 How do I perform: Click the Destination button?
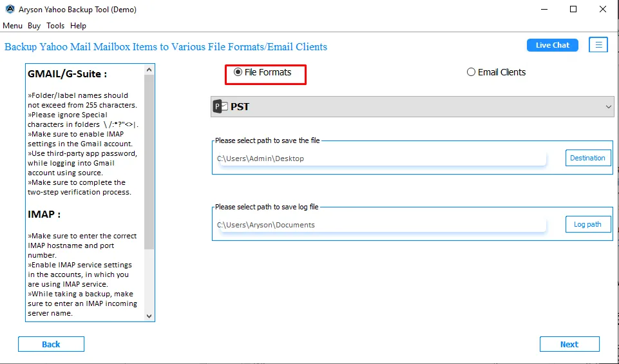(x=588, y=158)
